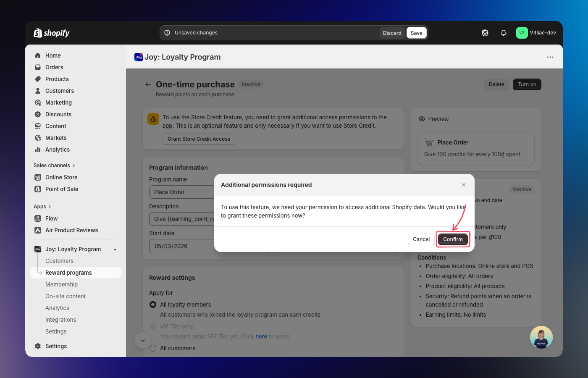Open the Sidekick assistant icon

[x=485, y=33]
